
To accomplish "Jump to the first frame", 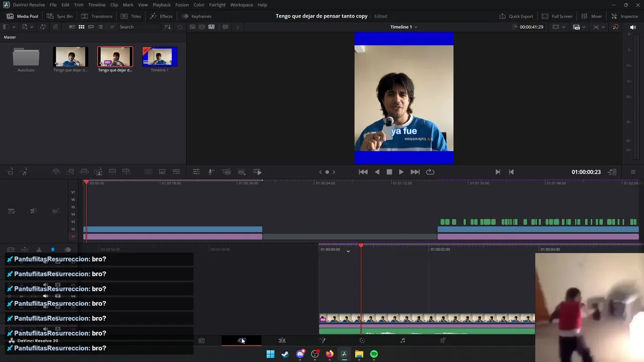I will [363, 172].
